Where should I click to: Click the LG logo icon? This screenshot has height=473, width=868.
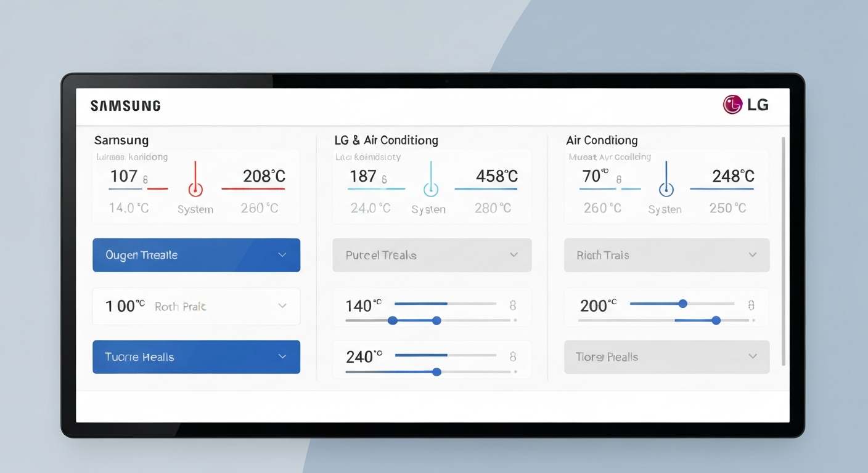[732, 105]
